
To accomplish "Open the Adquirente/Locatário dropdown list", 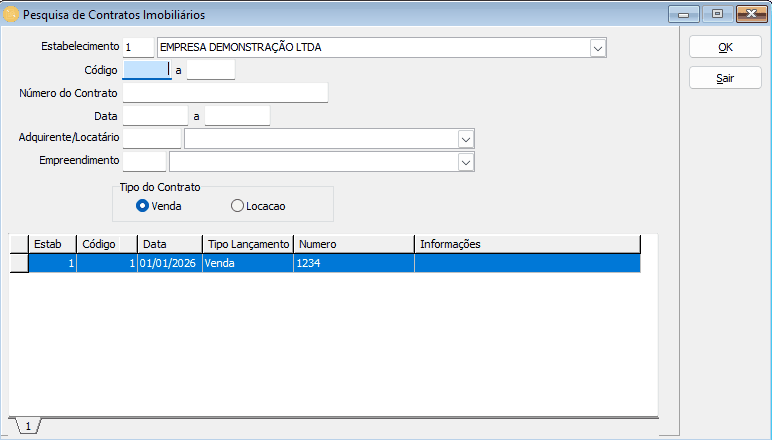I will pos(465,139).
